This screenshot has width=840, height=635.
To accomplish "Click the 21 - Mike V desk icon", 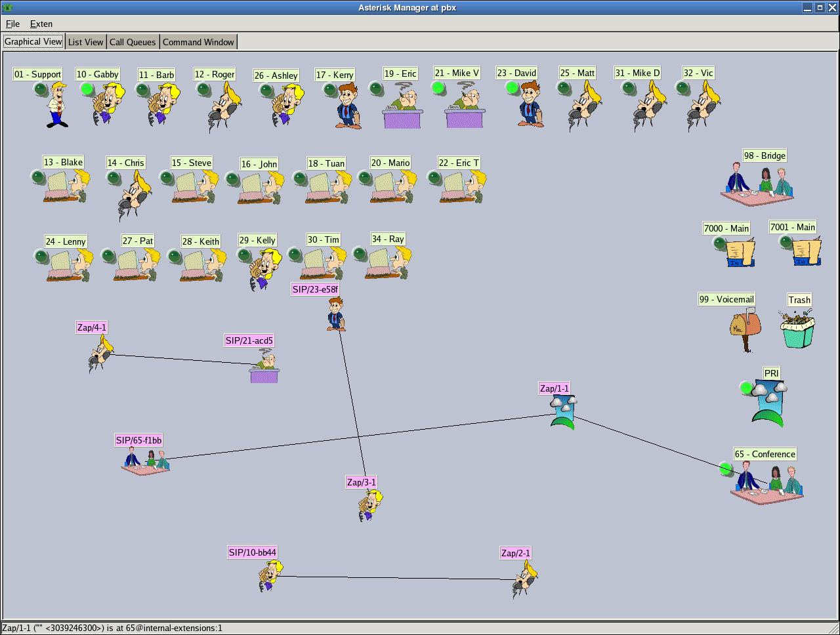I will click(465, 105).
